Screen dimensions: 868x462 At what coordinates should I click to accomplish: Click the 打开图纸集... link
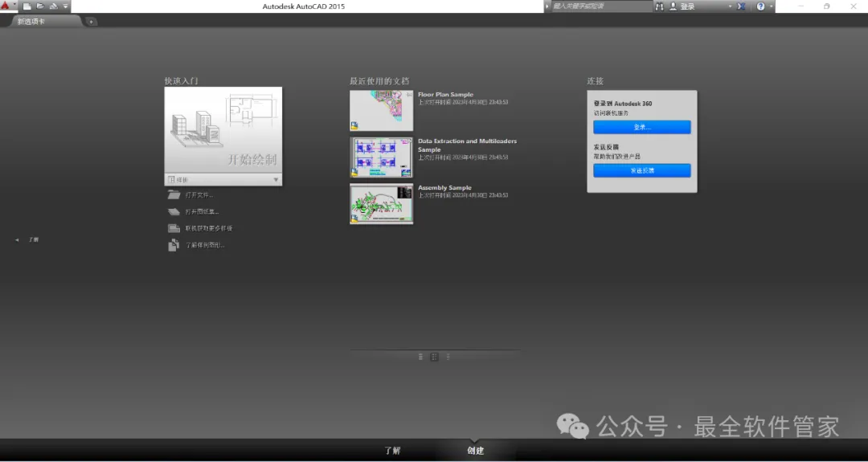pos(202,212)
